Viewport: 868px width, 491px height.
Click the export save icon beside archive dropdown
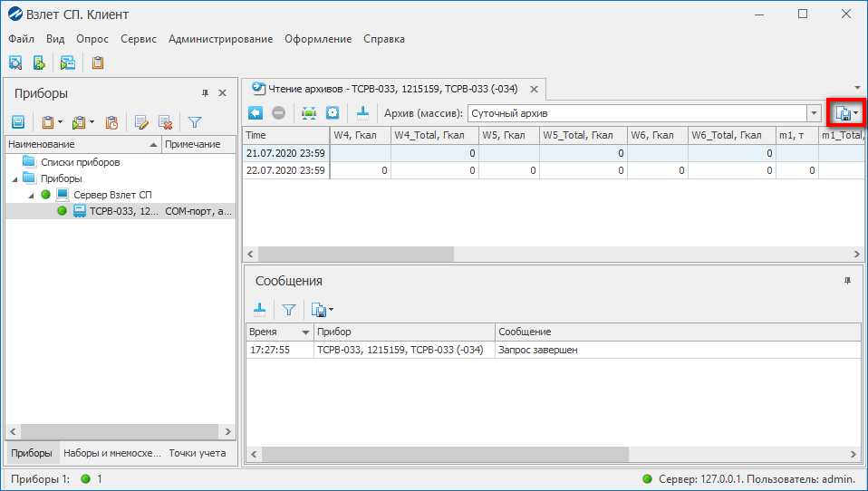click(844, 113)
